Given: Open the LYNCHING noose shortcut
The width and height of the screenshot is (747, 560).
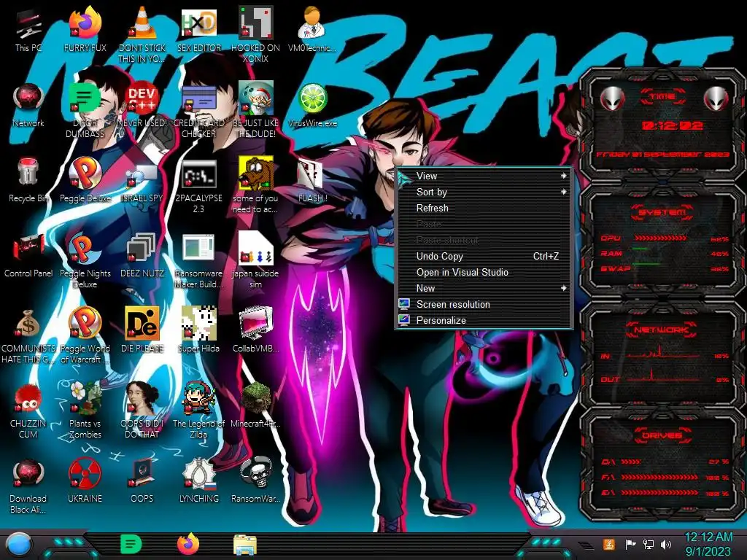Looking at the screenshot, I should click(x=198, y=480).
